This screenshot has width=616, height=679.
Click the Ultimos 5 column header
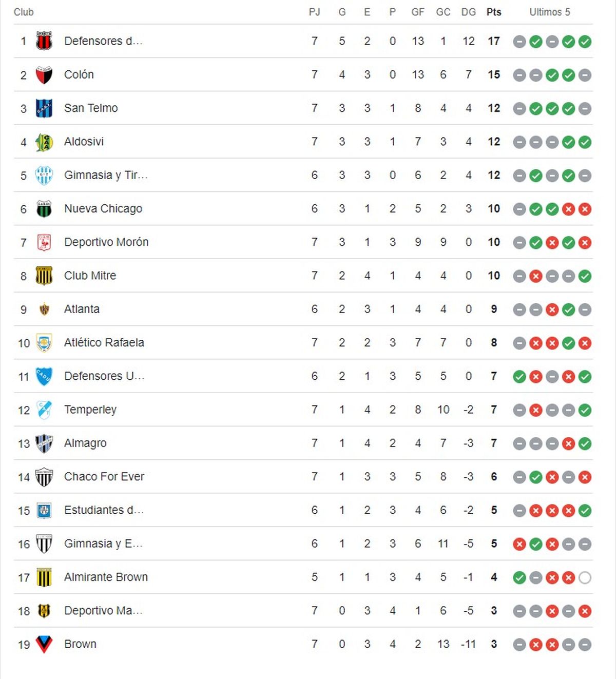click(549, 12)
